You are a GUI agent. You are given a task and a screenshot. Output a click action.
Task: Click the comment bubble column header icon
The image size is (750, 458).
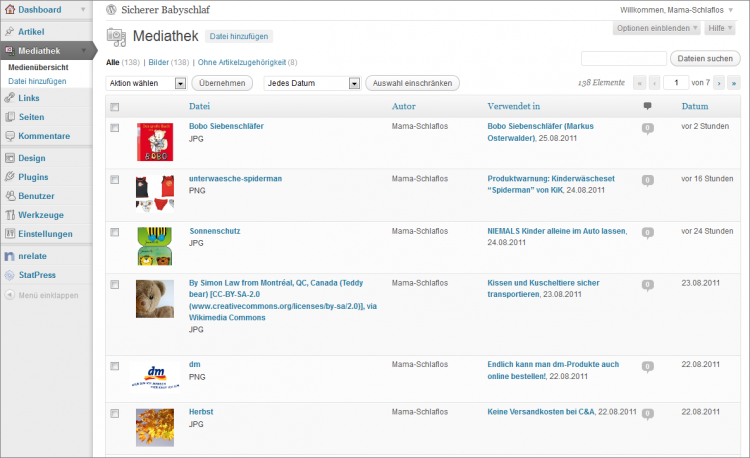pyautogui.click(x=647, y=106)
